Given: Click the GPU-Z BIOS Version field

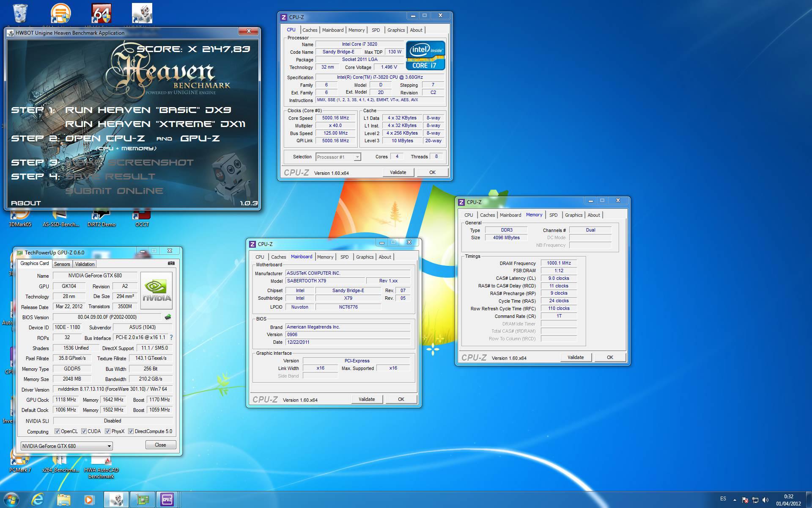Looking at the screenshot, I should pos(107,317).
